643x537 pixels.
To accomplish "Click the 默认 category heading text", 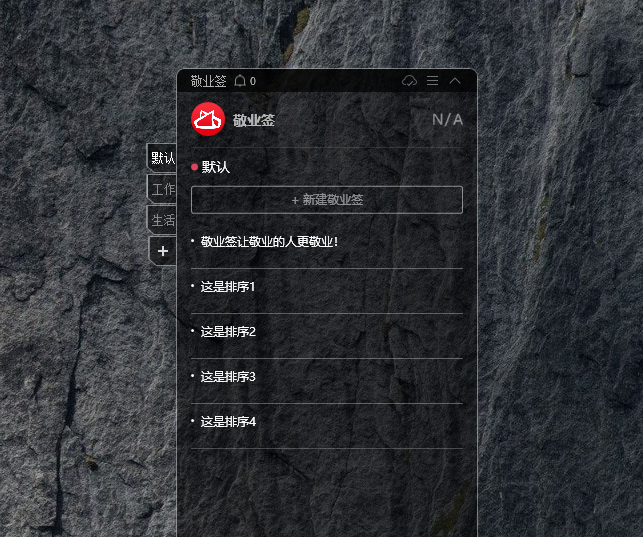I will pyautogui.click(x=216, y=167).
